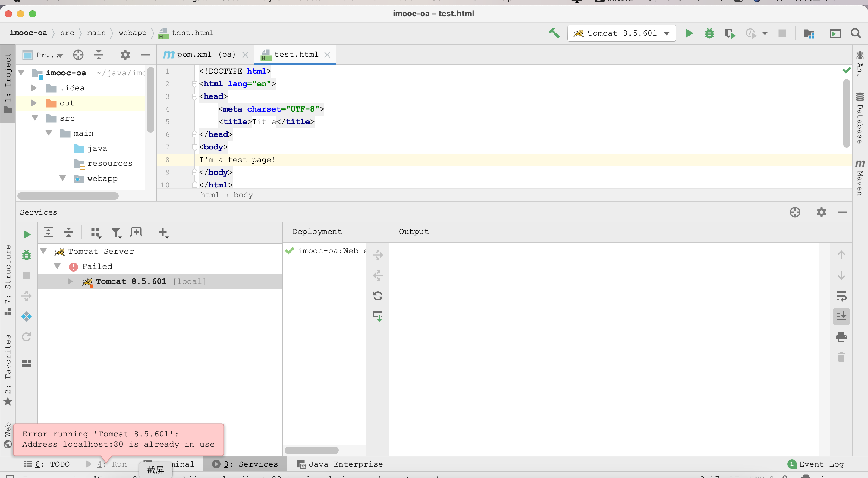
Task: Open the 6: TODO tool window
Action: pos(47,464)
